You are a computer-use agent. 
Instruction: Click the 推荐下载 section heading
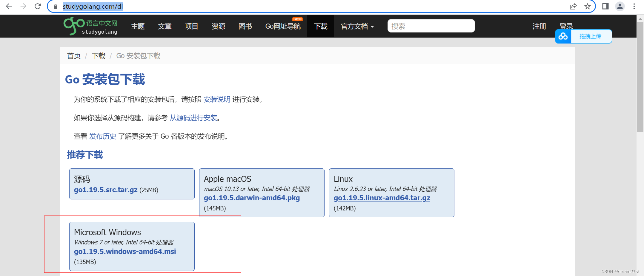85,155
